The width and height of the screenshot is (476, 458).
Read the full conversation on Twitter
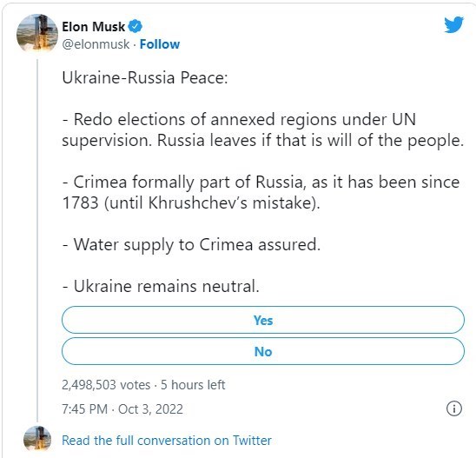point(167,441)
